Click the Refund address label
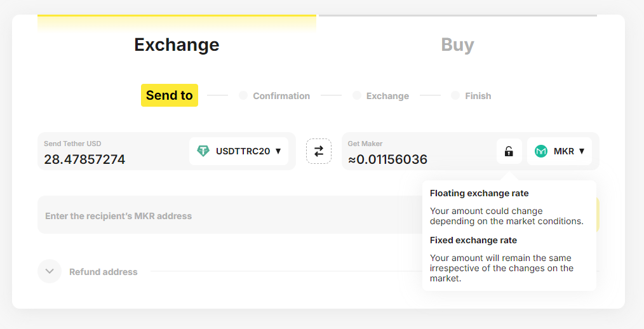This screenshot has height=329, width=644. coord(104,272)
